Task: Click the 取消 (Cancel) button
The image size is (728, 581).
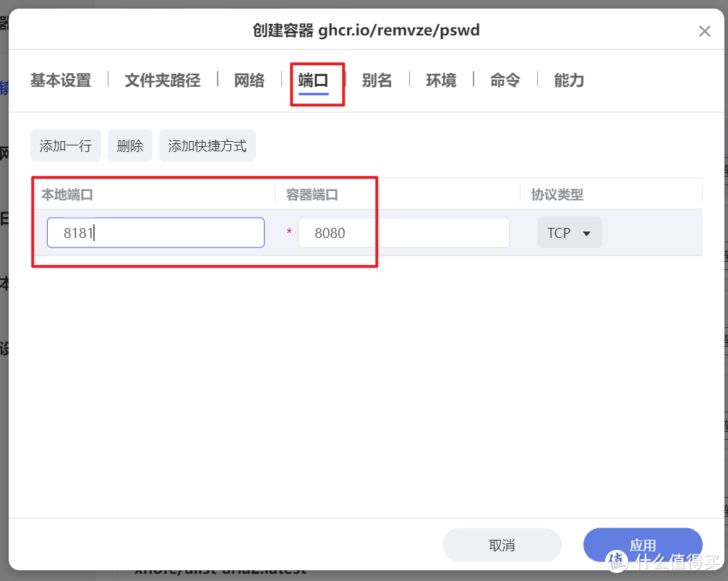Action: [502, 544]
